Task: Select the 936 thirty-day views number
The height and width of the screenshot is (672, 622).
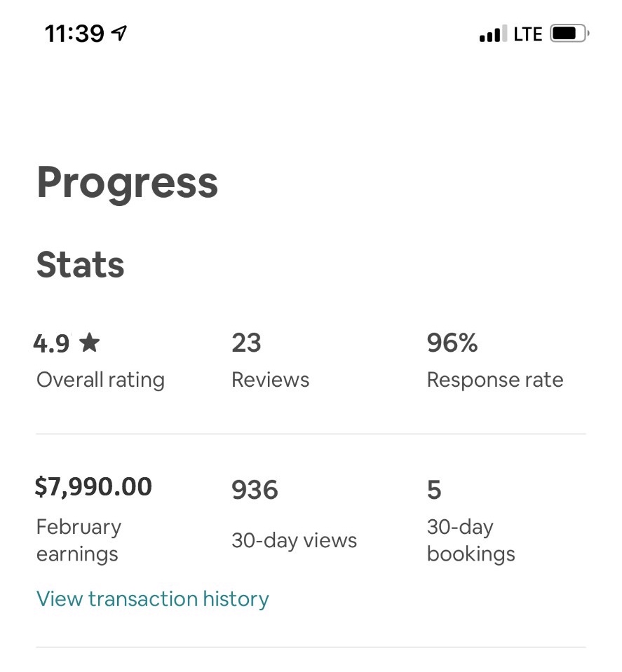Action: 255,490
